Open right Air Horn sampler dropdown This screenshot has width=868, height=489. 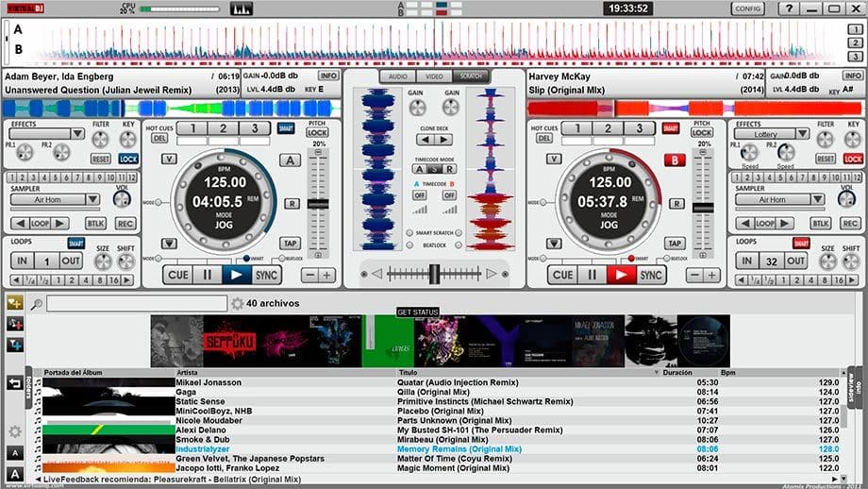(818, 199)
